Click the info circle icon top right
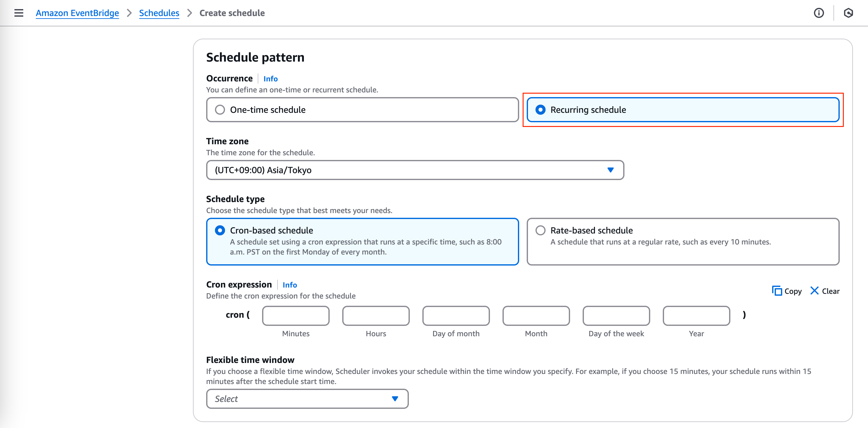This screenshot has height=428, width=868. (x=818, y=13)
